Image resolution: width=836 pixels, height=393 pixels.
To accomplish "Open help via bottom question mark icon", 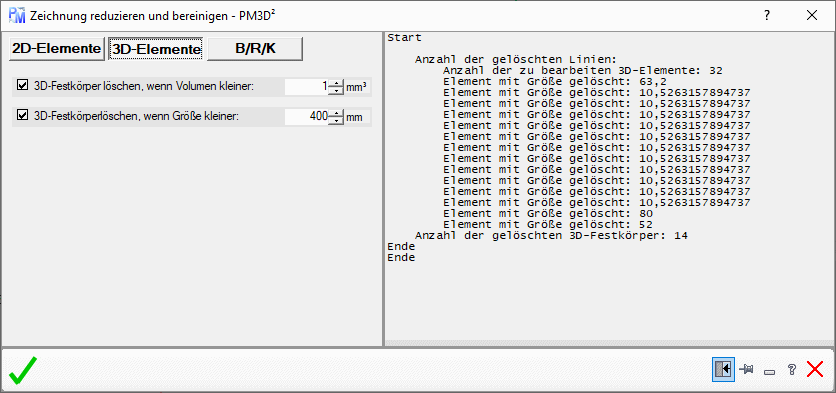I will [792, 370].
